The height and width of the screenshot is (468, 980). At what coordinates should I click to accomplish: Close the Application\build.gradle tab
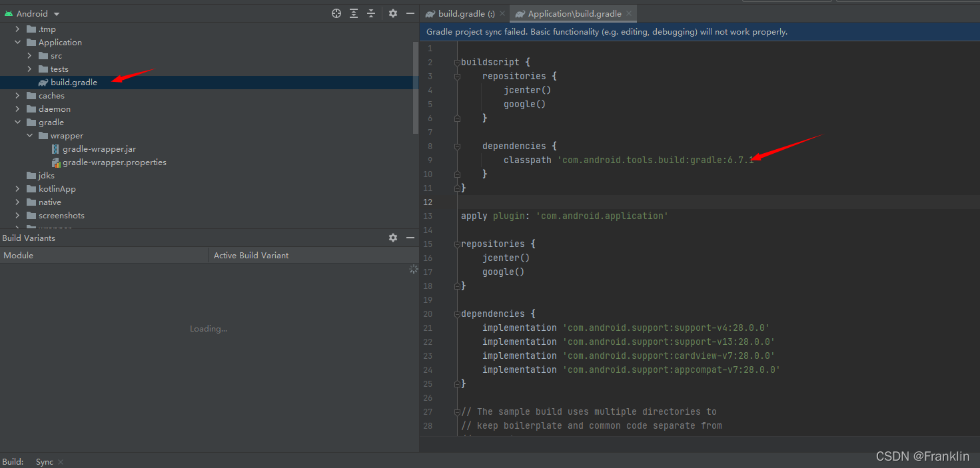(x=629, y=13)
